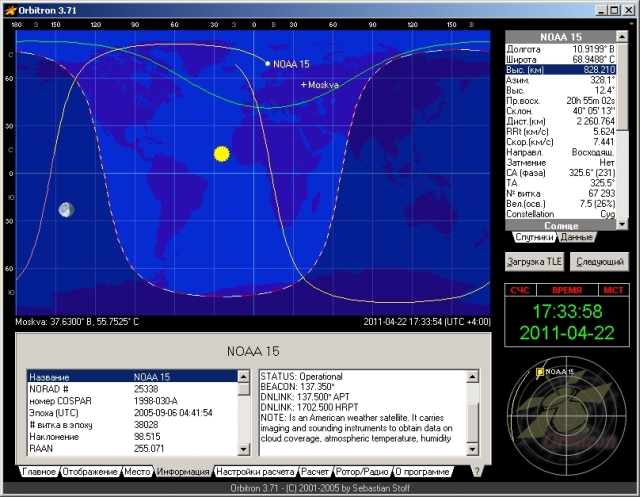Click the Moon icon on the world map
The height and width of the screenshot is (497, 640).
tap(66, 210)
